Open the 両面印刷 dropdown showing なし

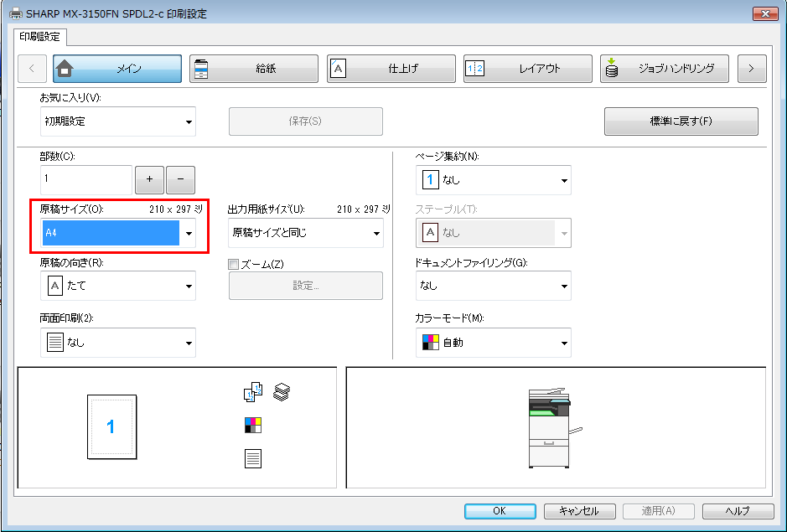click(x=118, y=343)
